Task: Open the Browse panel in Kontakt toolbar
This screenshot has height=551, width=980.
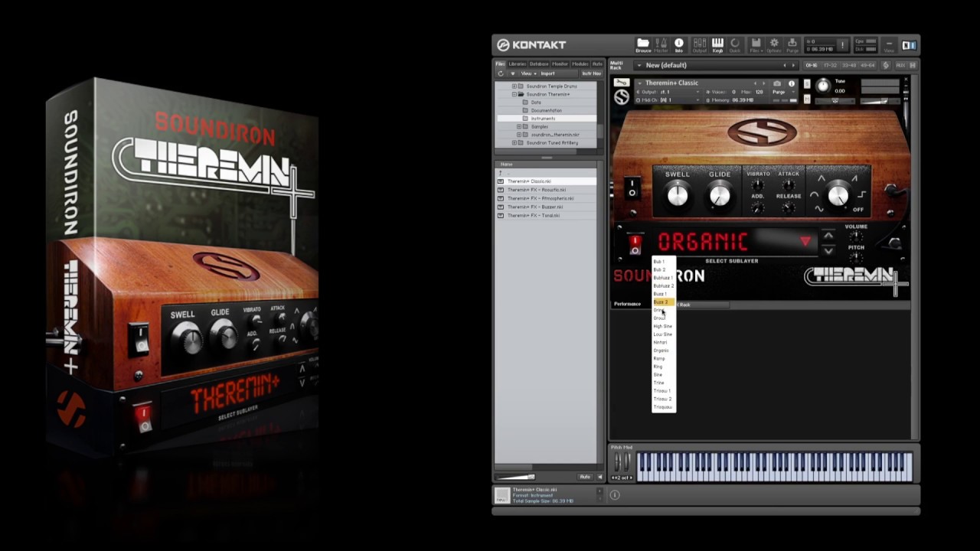Action: pos(643,45)
